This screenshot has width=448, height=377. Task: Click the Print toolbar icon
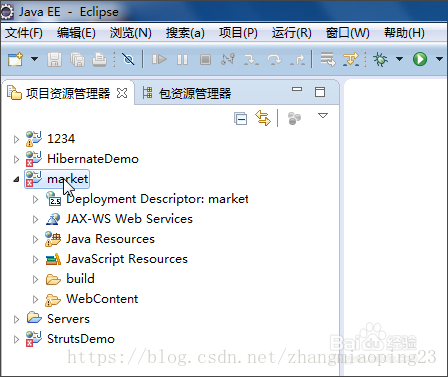tap(99, 60)
